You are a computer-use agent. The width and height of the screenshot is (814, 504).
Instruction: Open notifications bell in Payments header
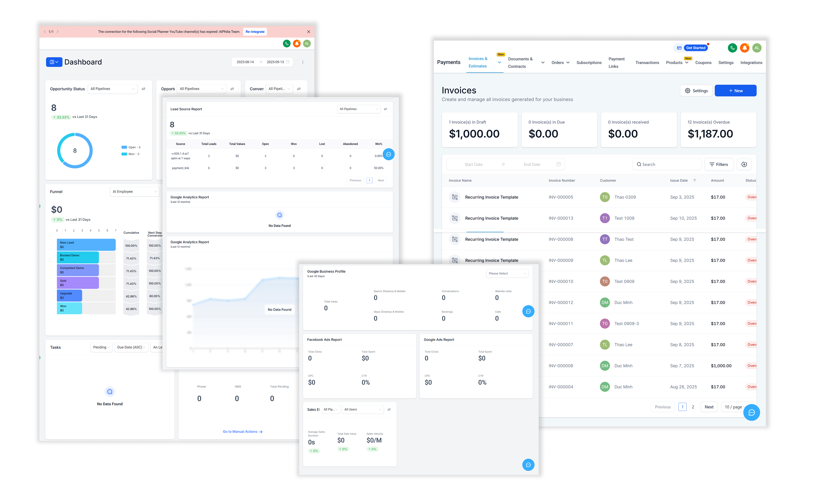[744, 48]
